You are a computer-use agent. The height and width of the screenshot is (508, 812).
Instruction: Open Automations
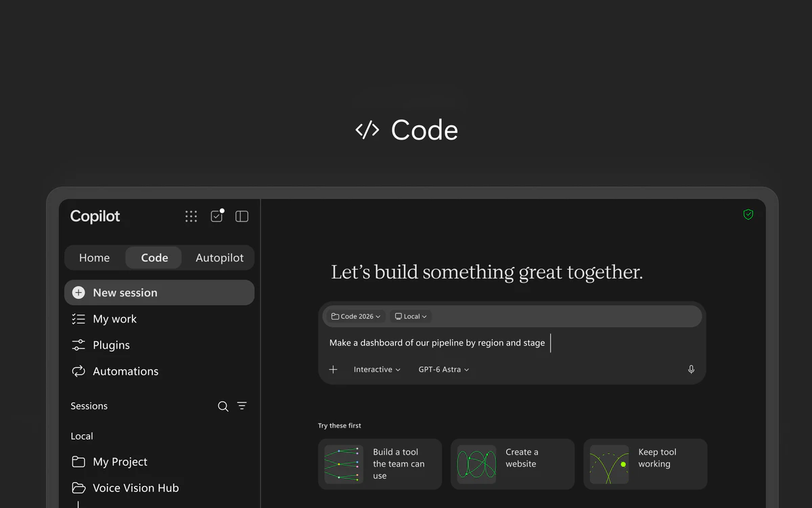pyautogui.click(x=159, y=371)
